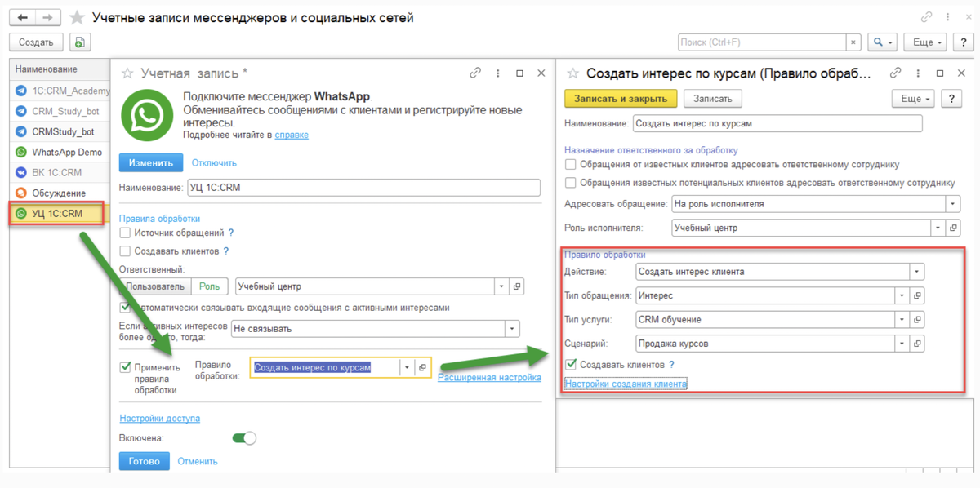This screenshot has height=488, width=980.
Task: Expand the Роль исполнителя dropdown
Action: click(939, 228)
